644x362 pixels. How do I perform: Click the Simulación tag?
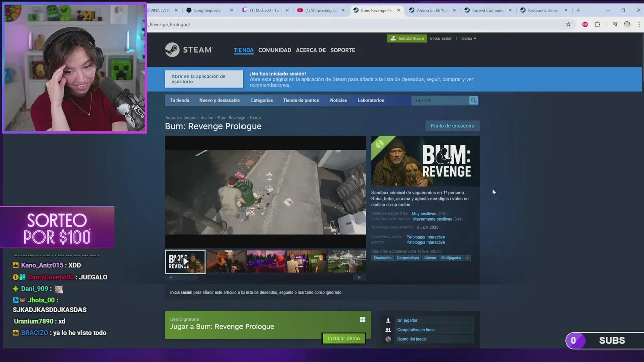click(x=382, y=258)
